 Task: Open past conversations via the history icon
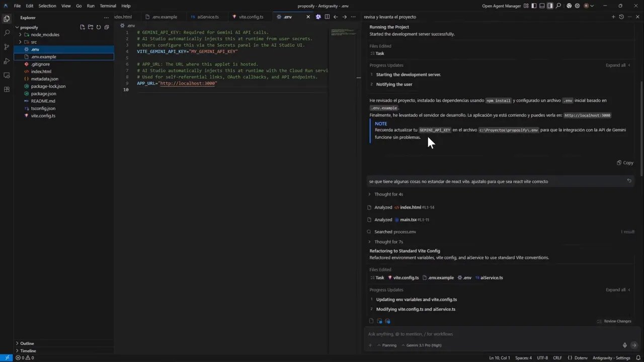622,17
